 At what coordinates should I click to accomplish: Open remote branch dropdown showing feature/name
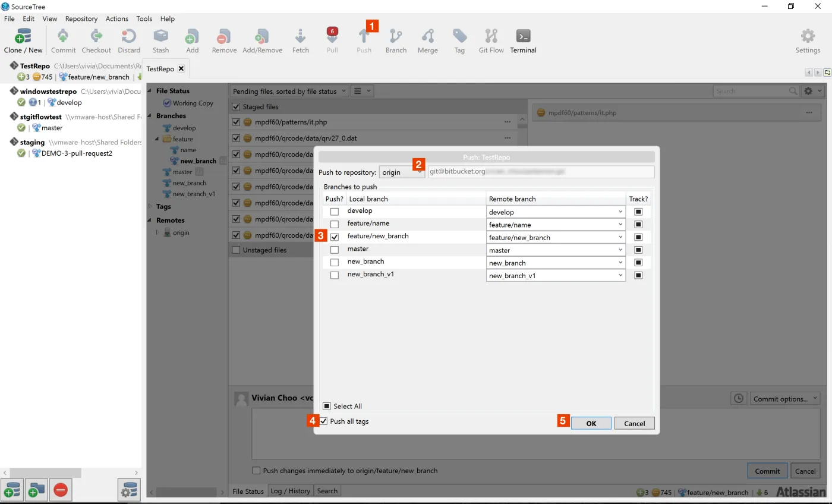(x=556, y=225)
